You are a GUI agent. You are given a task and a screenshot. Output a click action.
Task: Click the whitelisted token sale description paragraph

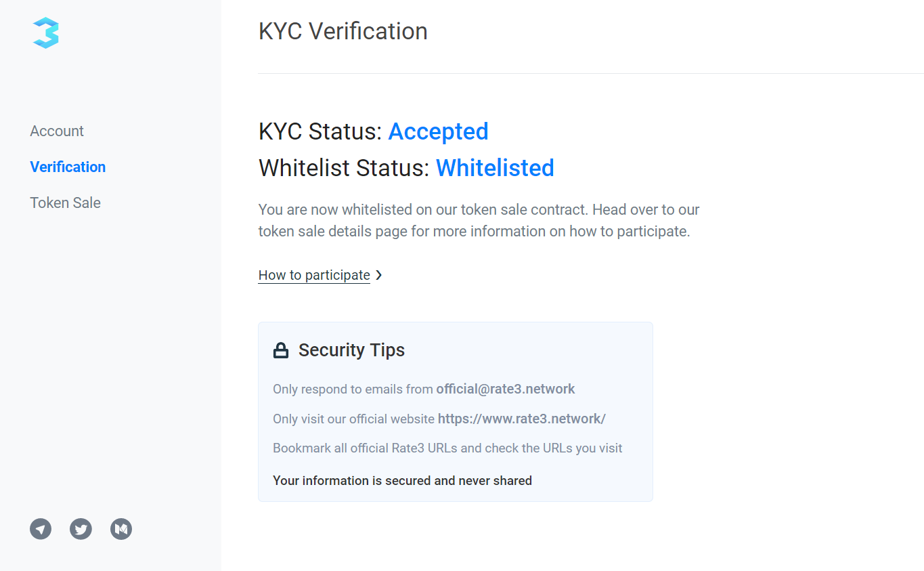click(478, 220)
